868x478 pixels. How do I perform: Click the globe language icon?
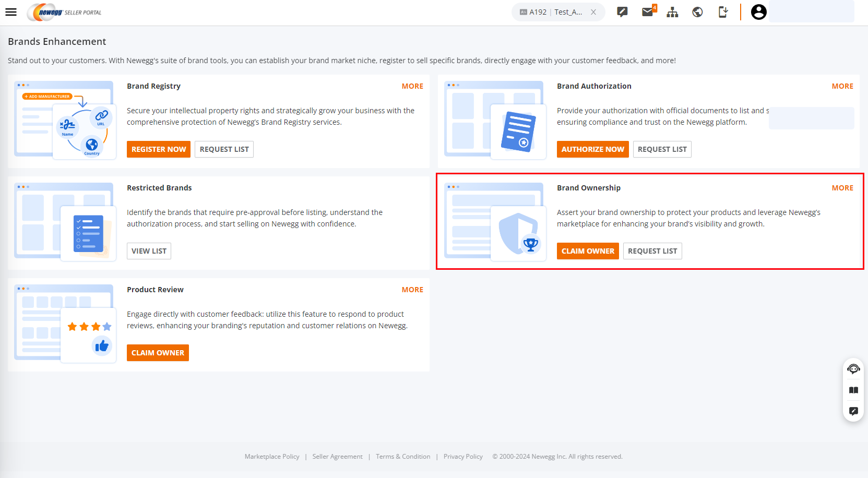[x=697, y=12]
